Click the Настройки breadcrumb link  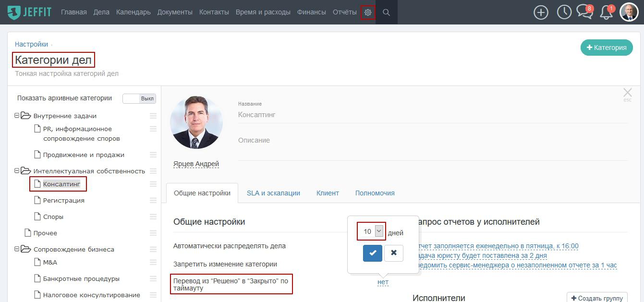(x=31, y=44)
